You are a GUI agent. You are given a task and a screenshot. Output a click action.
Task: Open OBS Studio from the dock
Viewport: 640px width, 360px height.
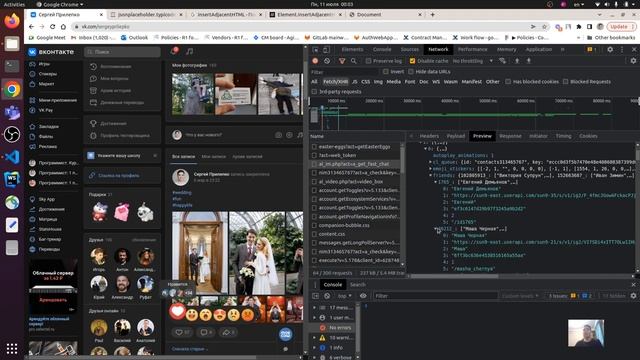point(12,134)
